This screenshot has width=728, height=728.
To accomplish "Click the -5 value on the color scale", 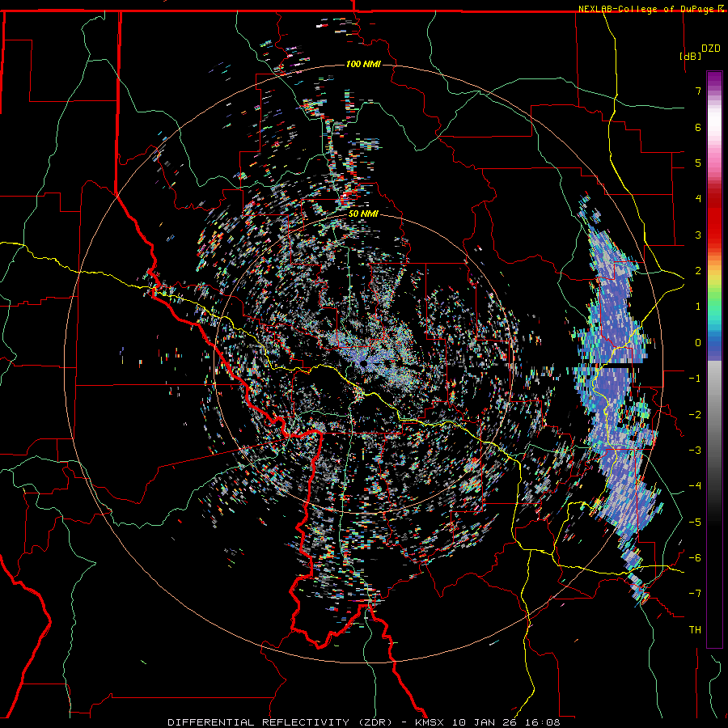I will 695,523.
